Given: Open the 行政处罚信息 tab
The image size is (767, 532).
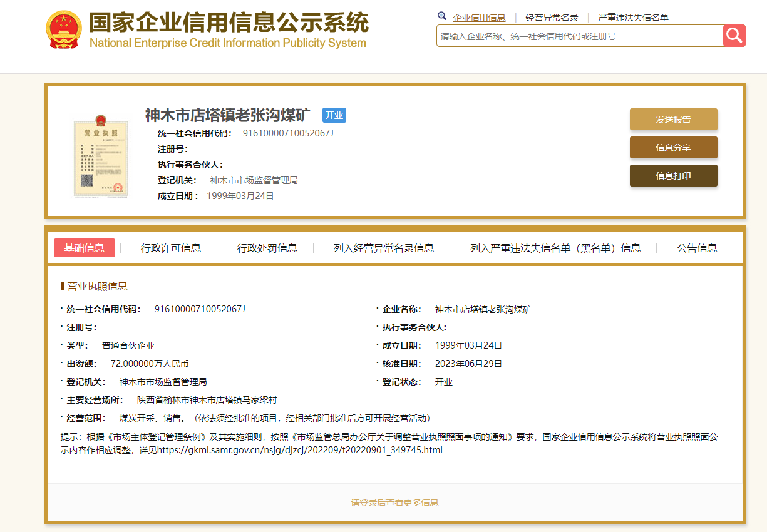Looking at the screenshot, I should pyautogui.click(x=267, y=248).
